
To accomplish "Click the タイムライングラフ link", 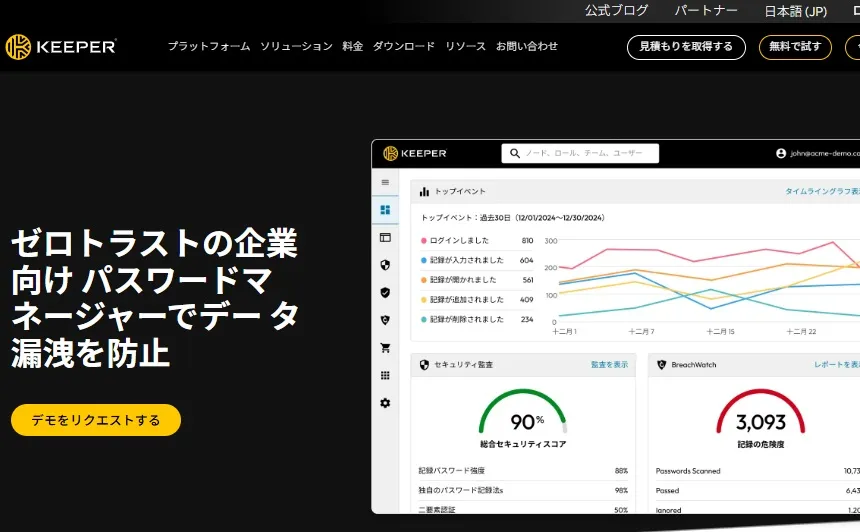I will (822, 191).
